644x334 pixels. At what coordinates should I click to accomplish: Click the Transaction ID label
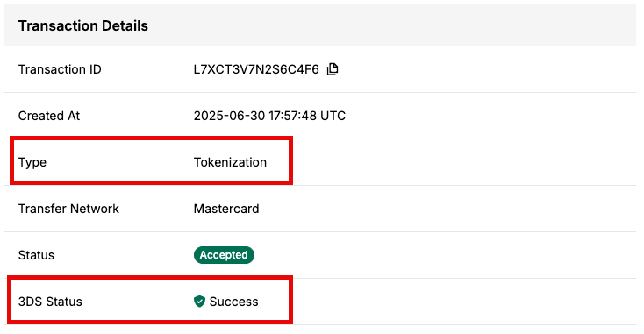(60, 69)
